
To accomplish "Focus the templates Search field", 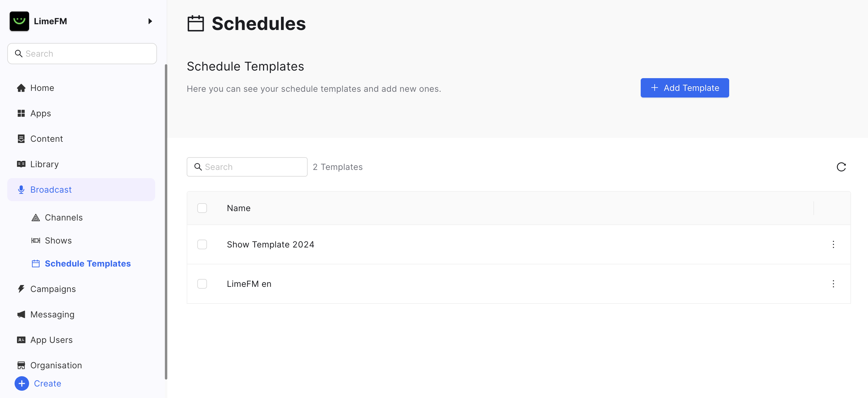I will click(247, 167).
